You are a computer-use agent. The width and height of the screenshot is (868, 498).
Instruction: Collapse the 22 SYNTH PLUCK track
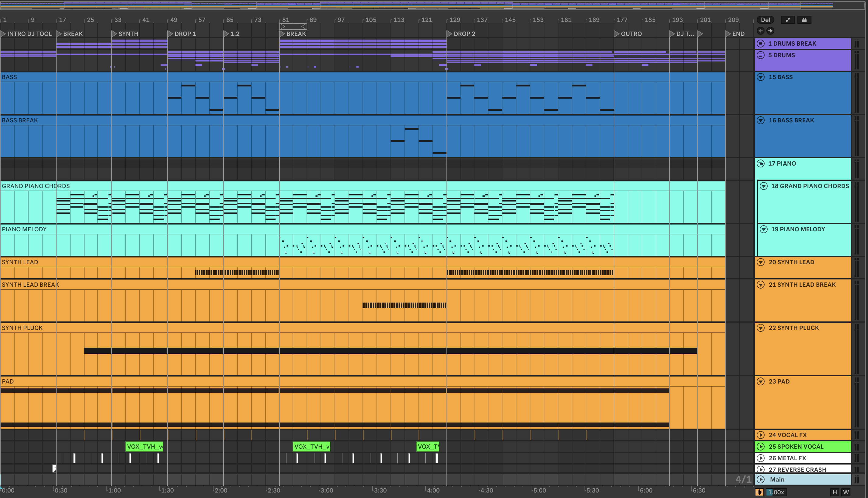[x=760, y=328]
